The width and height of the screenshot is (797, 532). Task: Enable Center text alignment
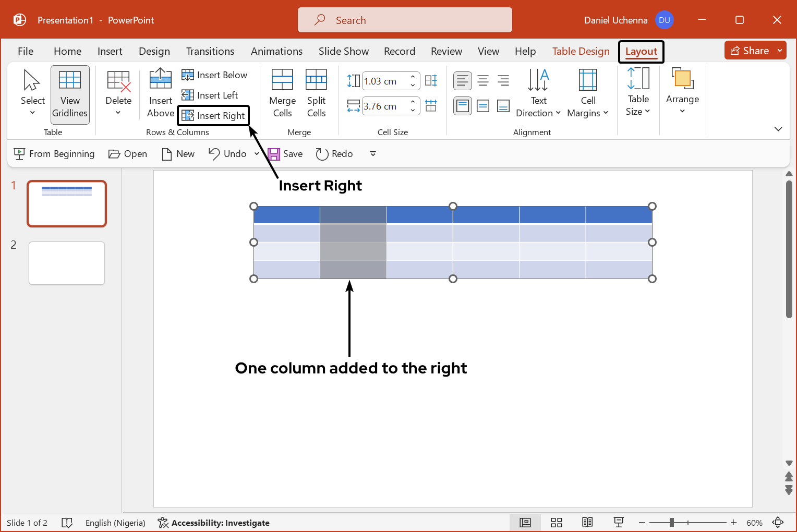(483, 81)
